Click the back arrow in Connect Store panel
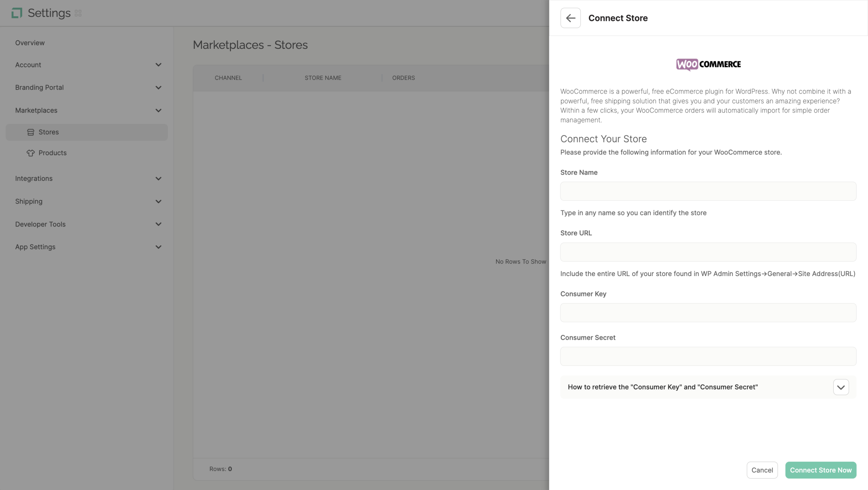This screenshot has height=490, width=868. pyautogui.click(x=571, y=18)
